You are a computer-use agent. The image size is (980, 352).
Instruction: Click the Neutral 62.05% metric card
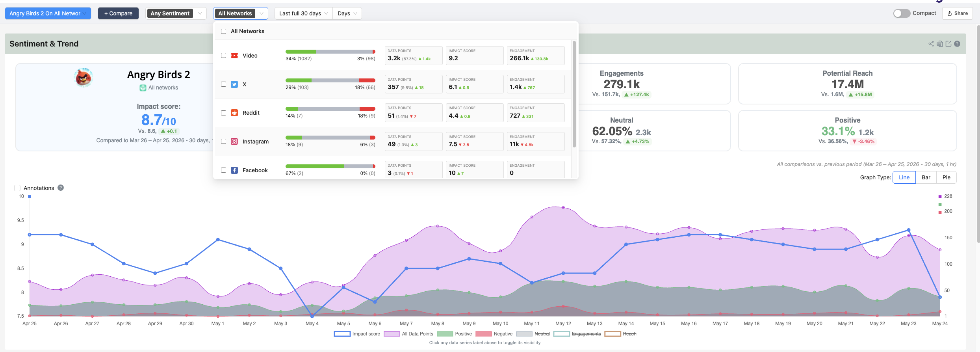point(655,131)
